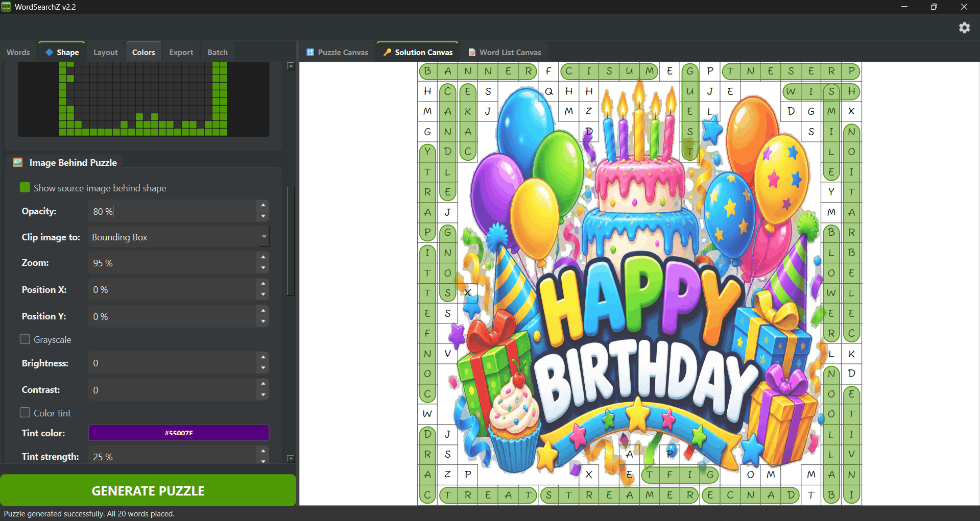Switch to the Export tab
This screenshot has height=521, width=980.
181,52
